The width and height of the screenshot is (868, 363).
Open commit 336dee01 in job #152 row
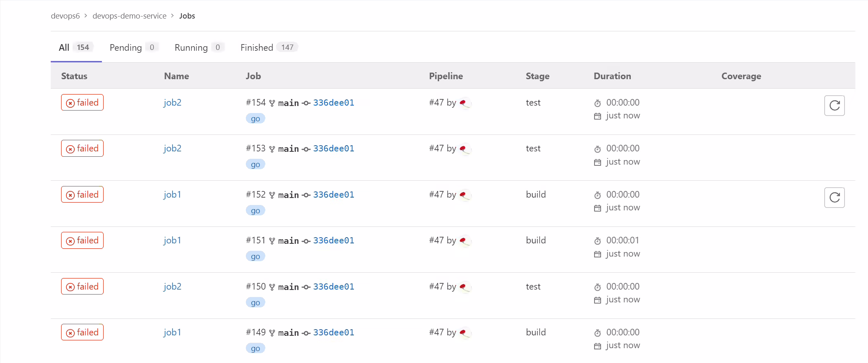point(334,195)
